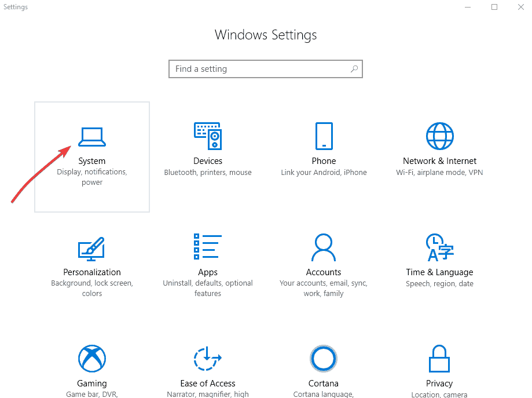The height and width of the screenshot is (398, 532).
Task: Open the Ease of Access icon
Action: pos(208,359)
